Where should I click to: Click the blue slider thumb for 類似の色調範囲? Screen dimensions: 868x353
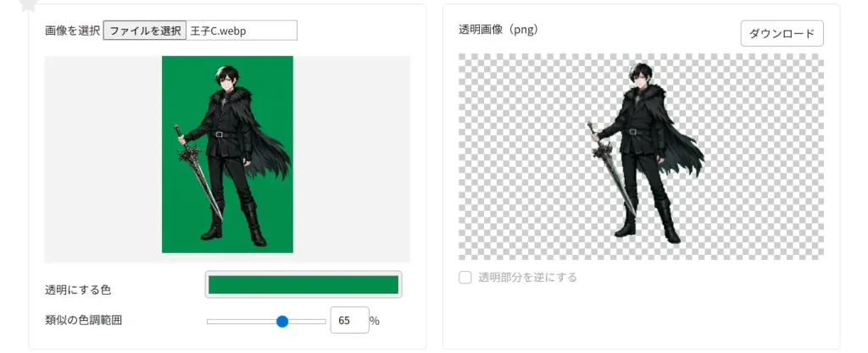coord(282,322)
